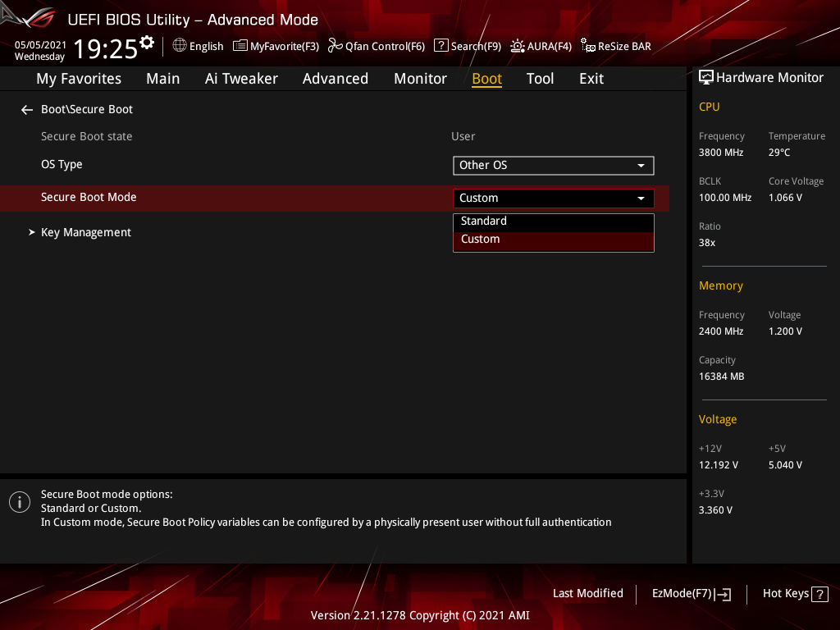This screenshot has width=840, height=630.
Task: Open AURA lighting icon
Action: click(x=518, y=46)
